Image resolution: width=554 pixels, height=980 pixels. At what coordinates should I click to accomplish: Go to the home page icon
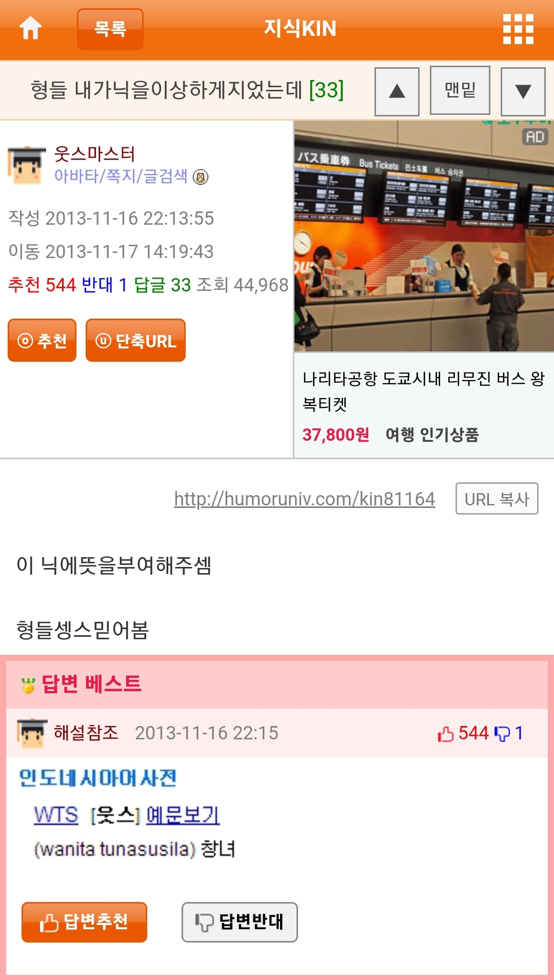point(30,28)
